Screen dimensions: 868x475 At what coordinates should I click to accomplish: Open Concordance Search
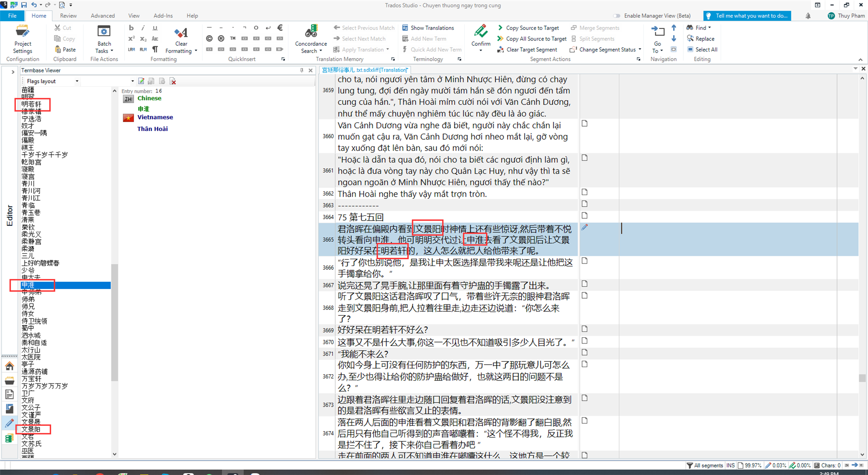(x=311, y=40)
